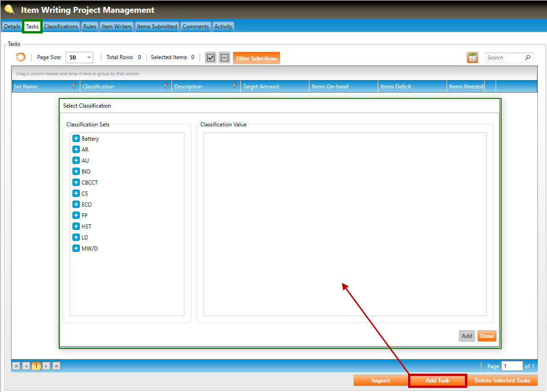The width and height of the screenshot is (547, 392).
Task: Switch to the Classifications tab
Action: [x=61, y=27]
